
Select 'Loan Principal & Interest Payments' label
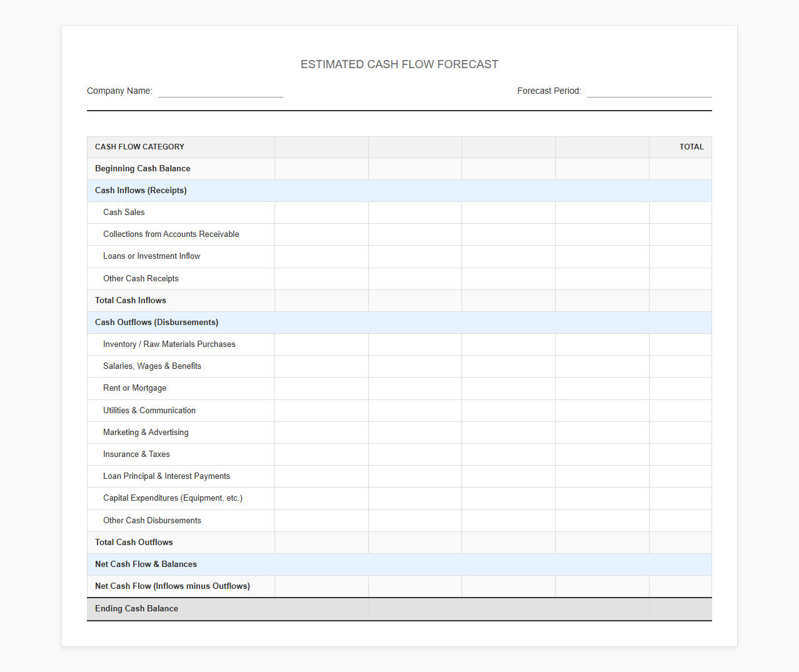click(x=166, y=476)
